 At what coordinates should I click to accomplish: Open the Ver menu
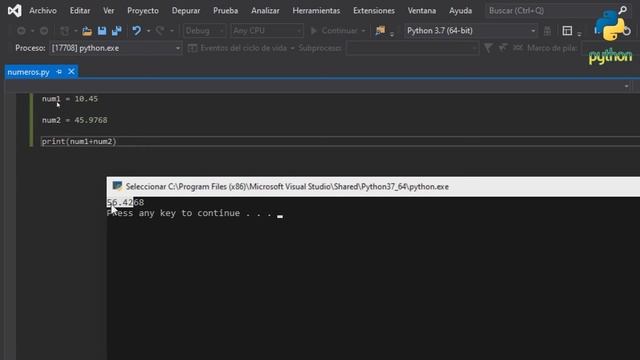click(x=109, y=11)
